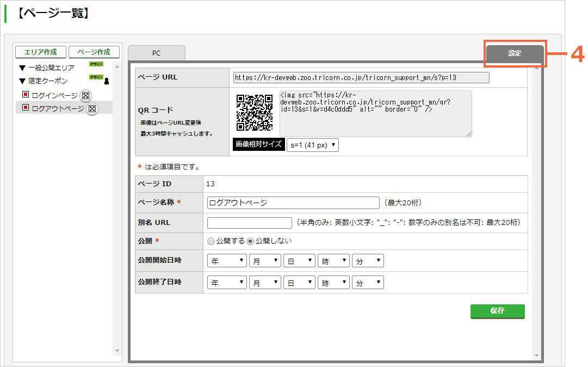The height and width of the screenshot is (367, 588).
Task: Click the member person icon next to 限定クーポン
Action: point(107,81)
